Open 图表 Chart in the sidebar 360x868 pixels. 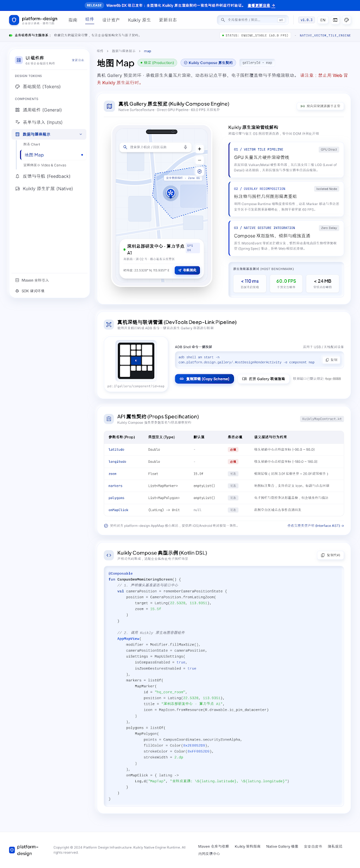pyautogui.click(x=31, y=144)
